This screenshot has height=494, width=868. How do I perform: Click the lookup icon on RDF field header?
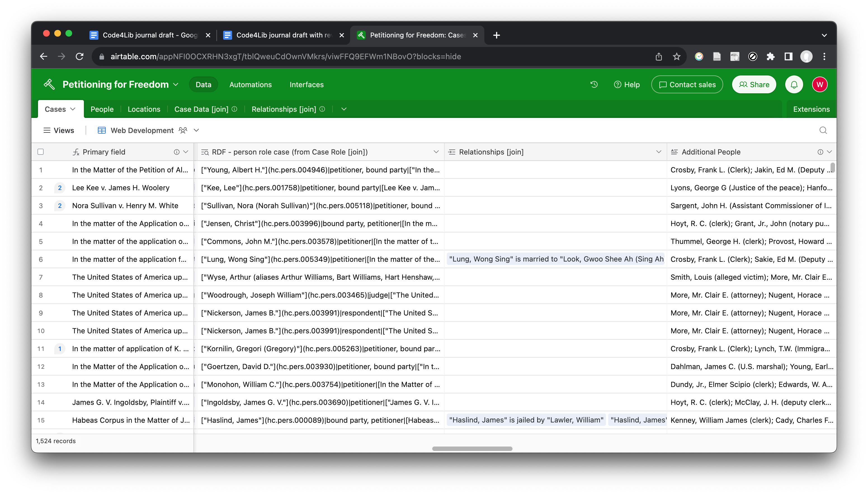(x=205, y=152)
